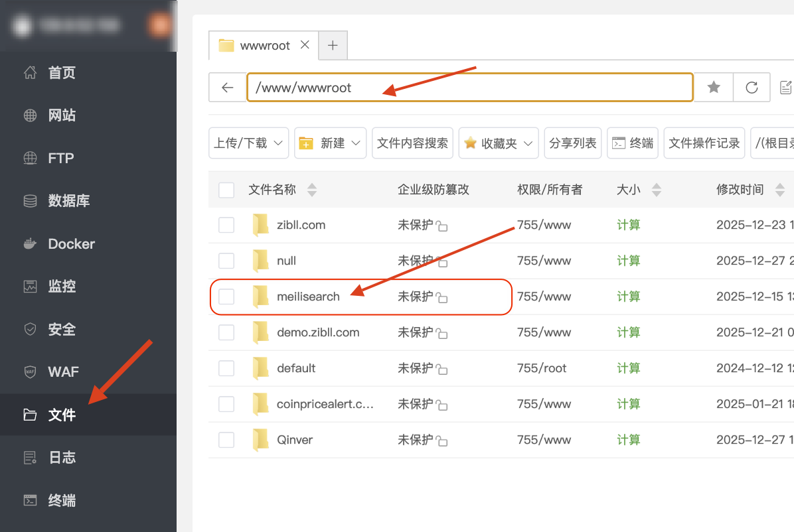Open the 终端 terminal from the sidebar
Image resolution: width=794 pixels, height=532 pixels.
(61, 501)
